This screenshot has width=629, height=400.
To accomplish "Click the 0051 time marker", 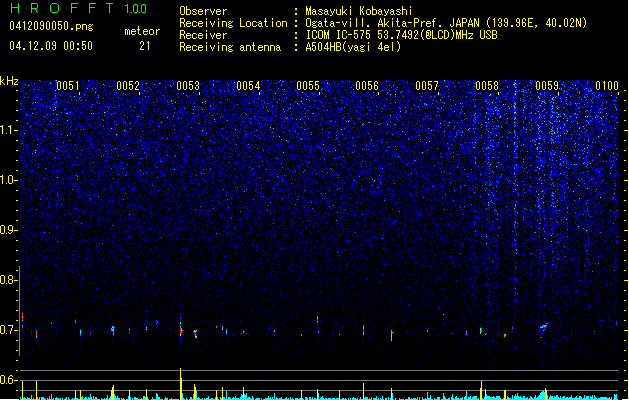I will [x=68, y=85].
